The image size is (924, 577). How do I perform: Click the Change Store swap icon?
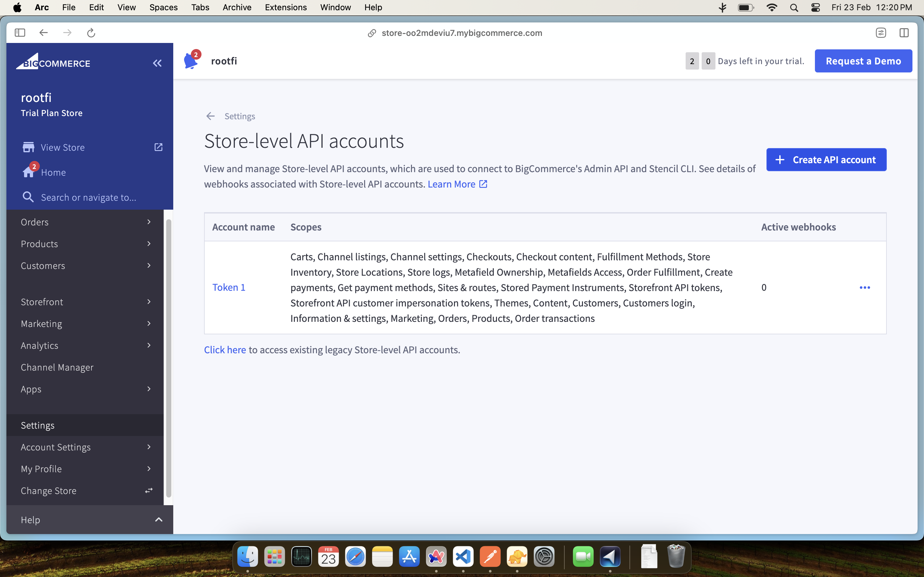tap(149, 490)
